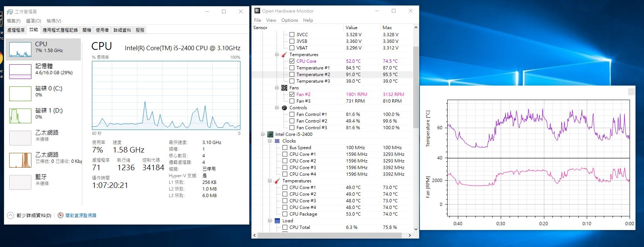Open the 檔案(F) menu in Task Manager

click(14, 21)
